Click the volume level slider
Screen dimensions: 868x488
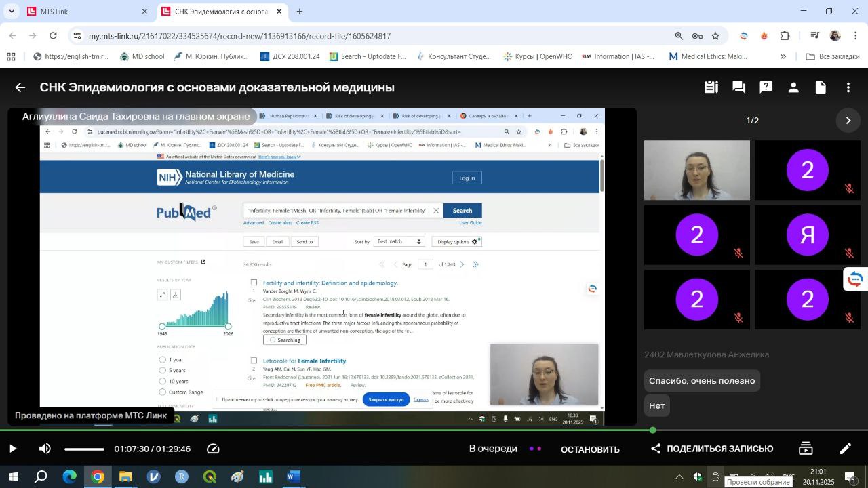84,449
